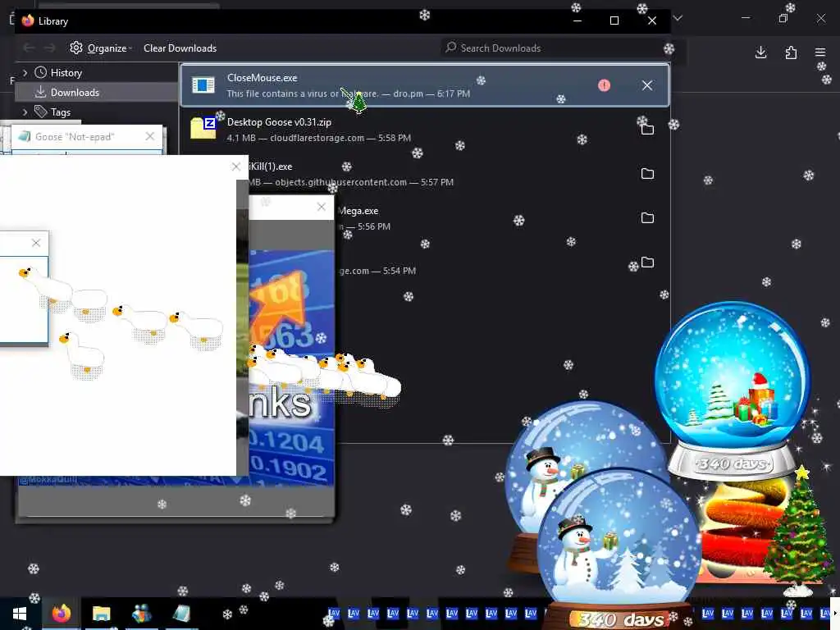Click the CloseMouse.exe file icon
This screenshot has width=840, height=630.
click(203, 84)
